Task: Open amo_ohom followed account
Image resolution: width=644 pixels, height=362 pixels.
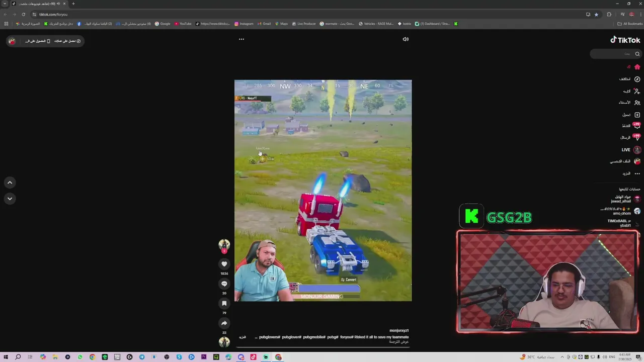Action: pyautogui.click(x=620, y=211)
